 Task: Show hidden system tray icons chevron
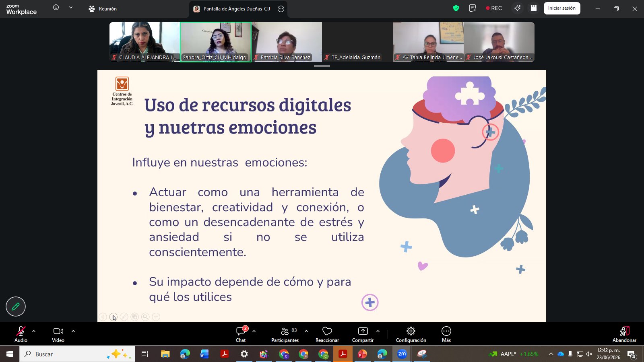(x=551, y=354)
